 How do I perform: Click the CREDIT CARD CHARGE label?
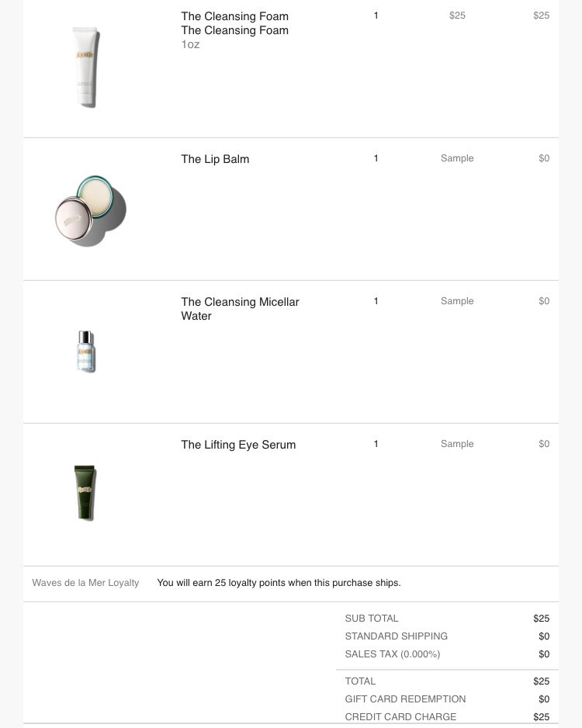[400, 717]
